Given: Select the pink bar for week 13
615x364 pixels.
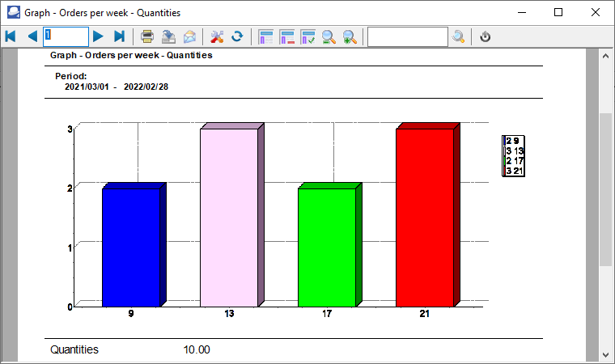Looking at the screenshot, I should (229, 218).
